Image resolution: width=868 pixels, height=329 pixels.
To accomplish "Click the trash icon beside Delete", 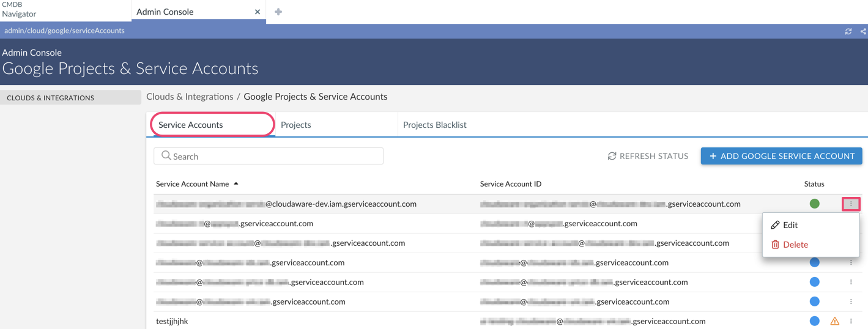I will point(775,245).
